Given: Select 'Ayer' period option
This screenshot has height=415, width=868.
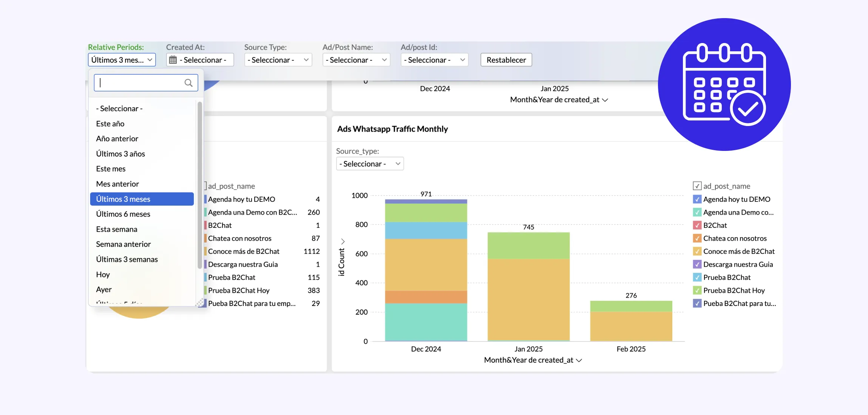Looking at the screenshot, I should tap(142, 290).
